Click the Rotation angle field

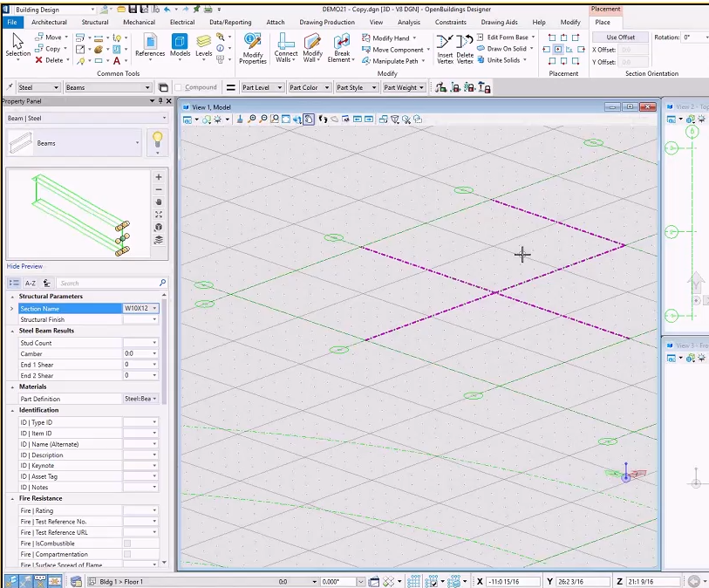(x=692, y=38)
